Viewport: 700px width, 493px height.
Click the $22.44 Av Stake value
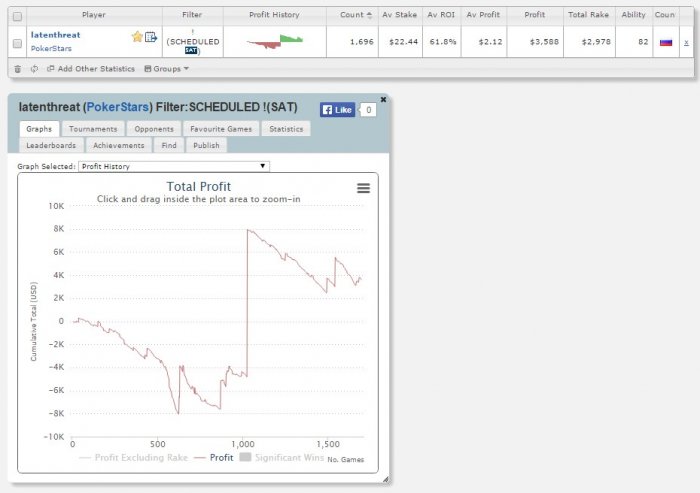click(x=404, y=42)
